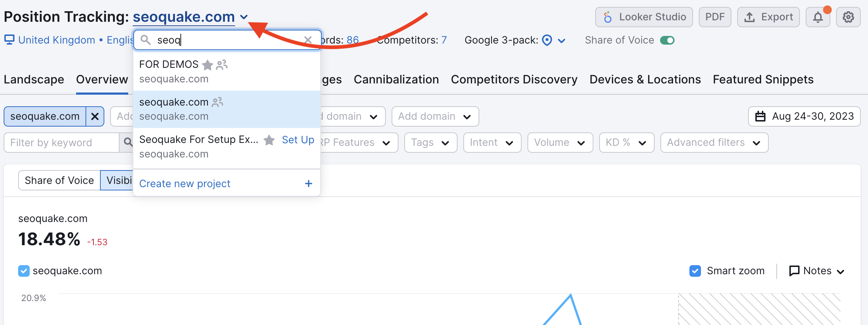Open the settings gear icon

[x=848, y=17]
